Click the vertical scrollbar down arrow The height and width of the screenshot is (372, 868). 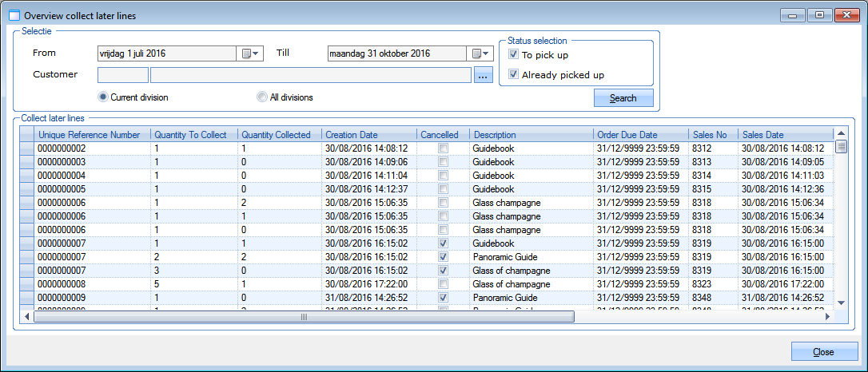coord(841,303)
